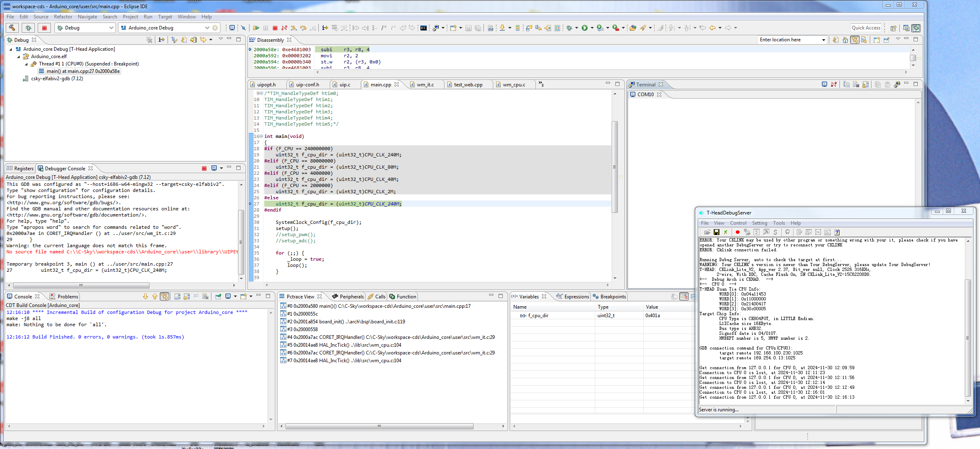The width and height of the screenshot is (980, 449).
Task: Click the red Stop launch button
Action: [44, 28]
